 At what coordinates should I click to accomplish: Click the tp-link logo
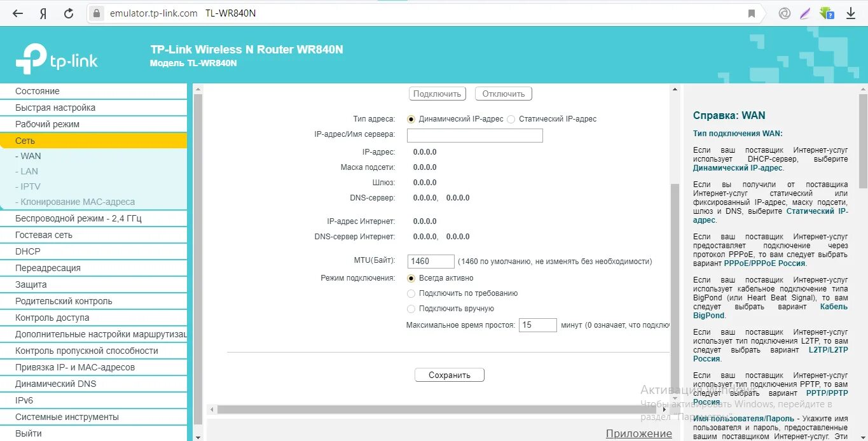[x=57, y=59]
